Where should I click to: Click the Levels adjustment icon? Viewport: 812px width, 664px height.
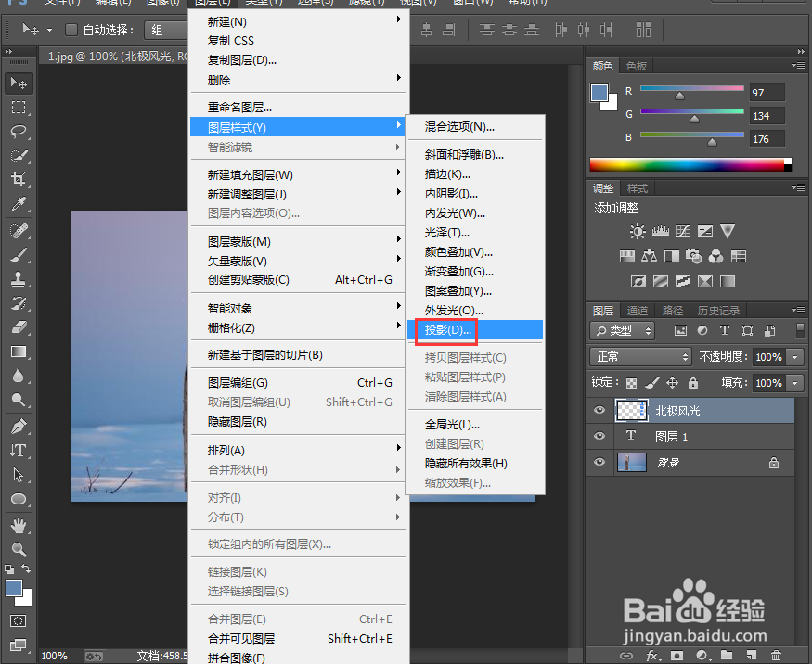660,231
